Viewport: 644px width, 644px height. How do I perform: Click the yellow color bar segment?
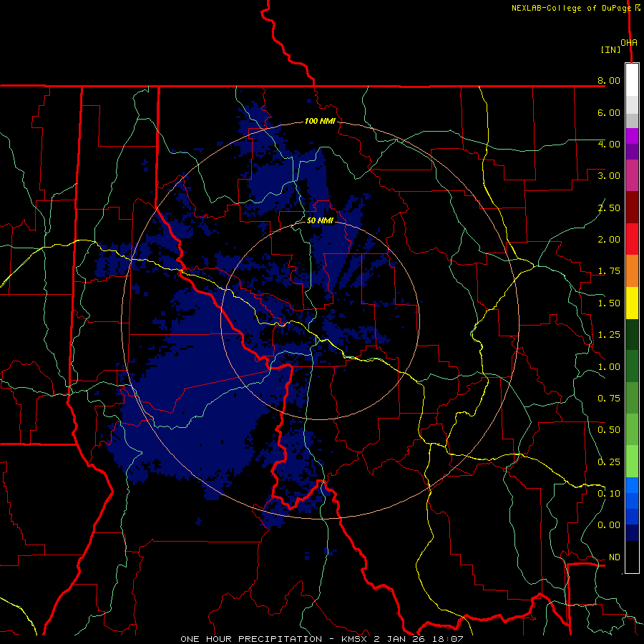point(632,303)
